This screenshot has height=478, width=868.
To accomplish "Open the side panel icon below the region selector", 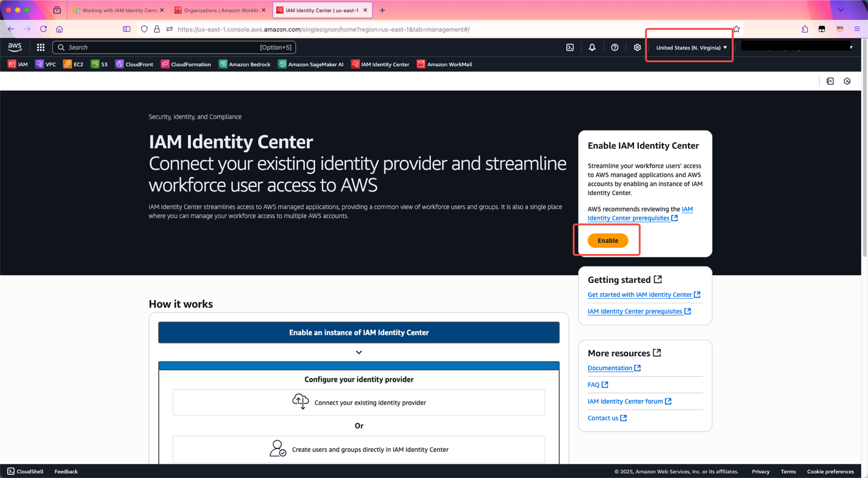I will pos(830,81).
